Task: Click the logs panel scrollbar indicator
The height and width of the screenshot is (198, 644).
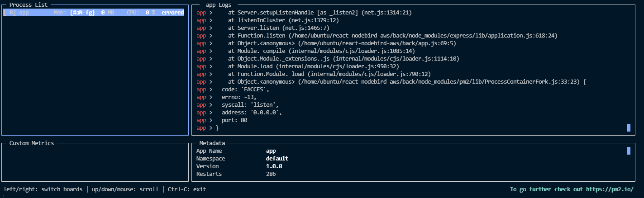Action: [629, 128]
